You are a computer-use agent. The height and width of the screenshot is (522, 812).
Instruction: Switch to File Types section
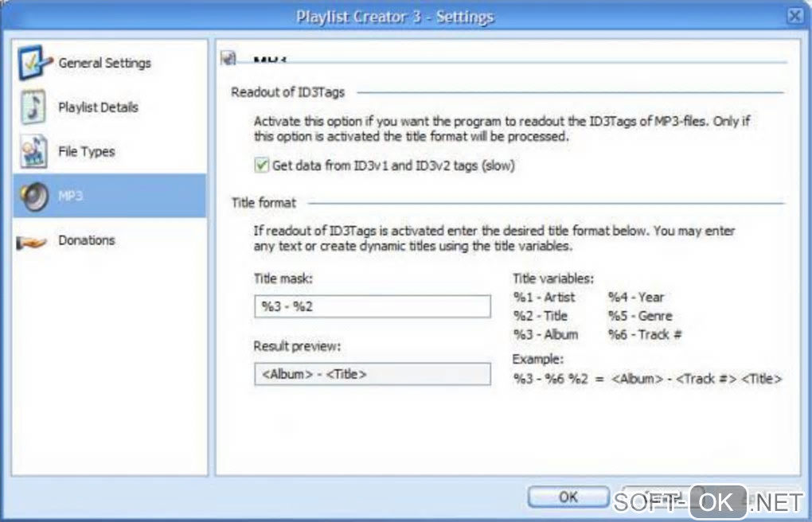(109, 152)
